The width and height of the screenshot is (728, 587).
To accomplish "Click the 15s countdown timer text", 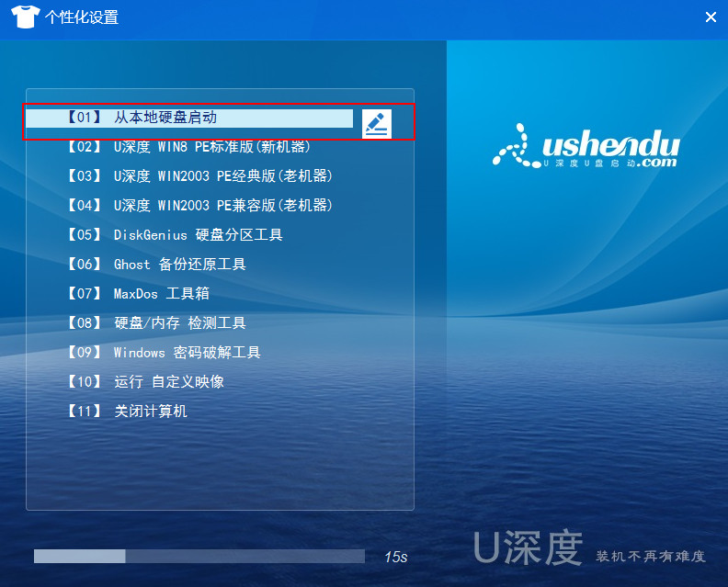I will click(395, 557).
